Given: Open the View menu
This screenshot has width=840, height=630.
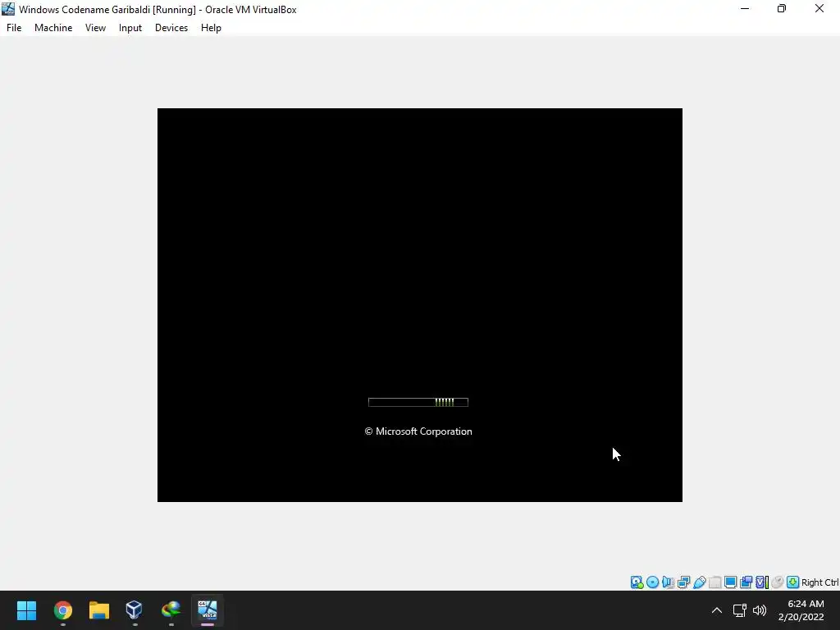Looking at the screenshot, I should click(x=95, y=28).
